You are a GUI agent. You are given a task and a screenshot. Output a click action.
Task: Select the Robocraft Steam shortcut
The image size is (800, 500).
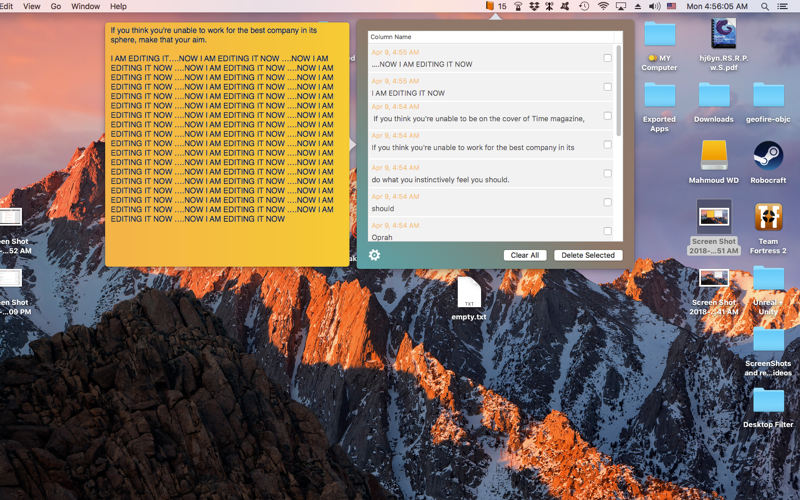[768, 156]
